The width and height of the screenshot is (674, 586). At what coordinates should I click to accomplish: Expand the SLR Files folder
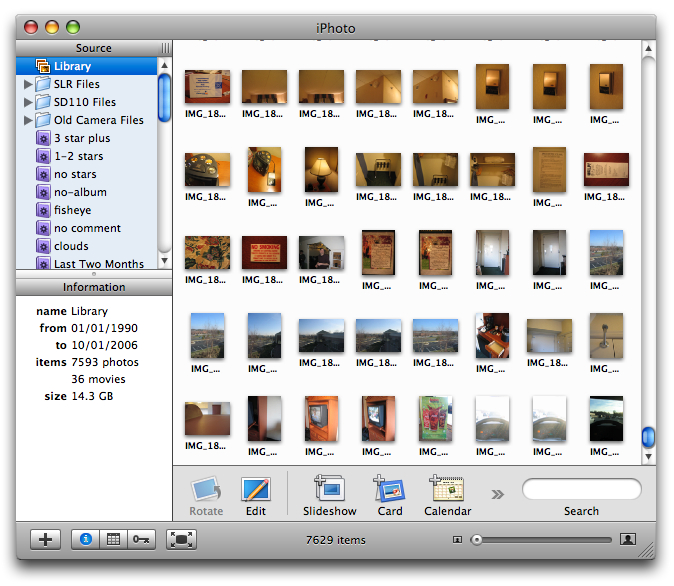tap(28, 84)
